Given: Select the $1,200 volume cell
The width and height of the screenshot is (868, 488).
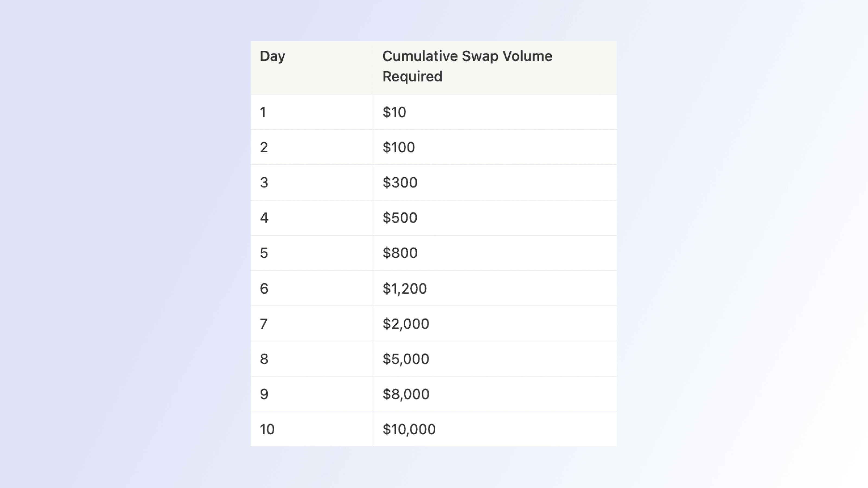Looking at the screenshot, I should [495, 289].
